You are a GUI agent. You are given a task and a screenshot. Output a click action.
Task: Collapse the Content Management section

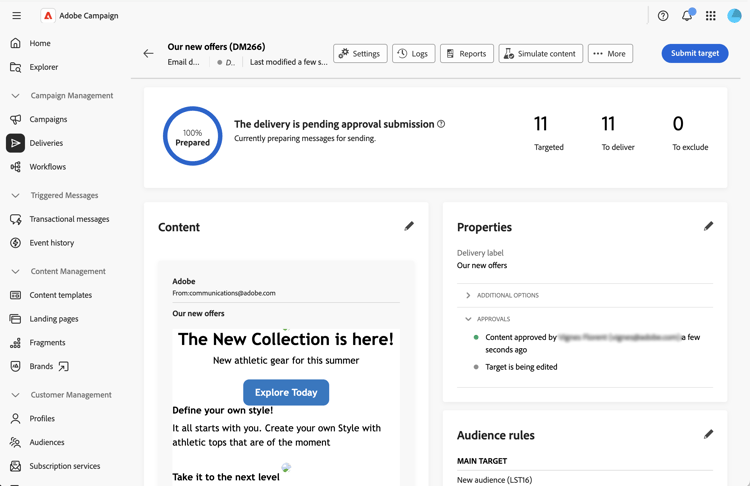15,271
